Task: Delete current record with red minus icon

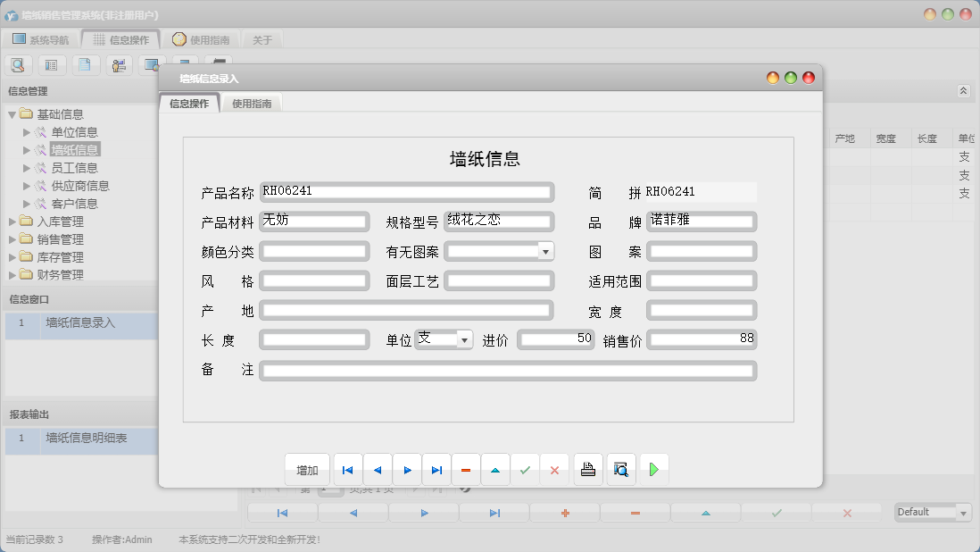Action: point(465,469)
